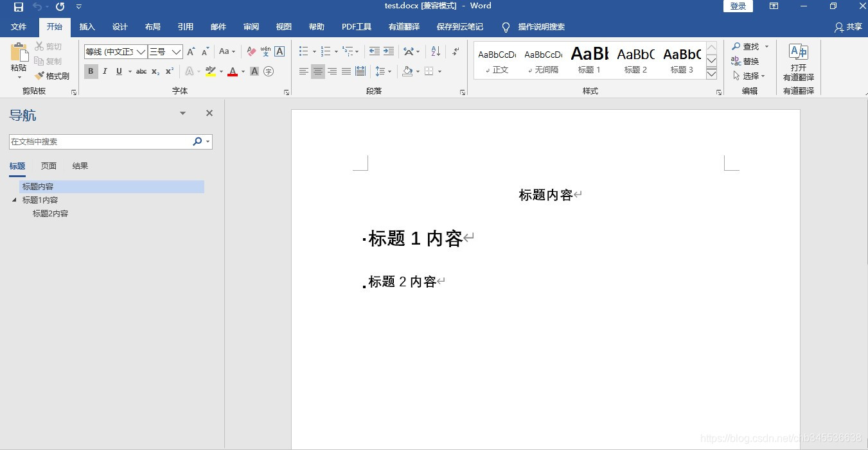The width and height of the screenshot is (868, 450).
Task: Enable superscript formatting
Action: coord(168,71)
